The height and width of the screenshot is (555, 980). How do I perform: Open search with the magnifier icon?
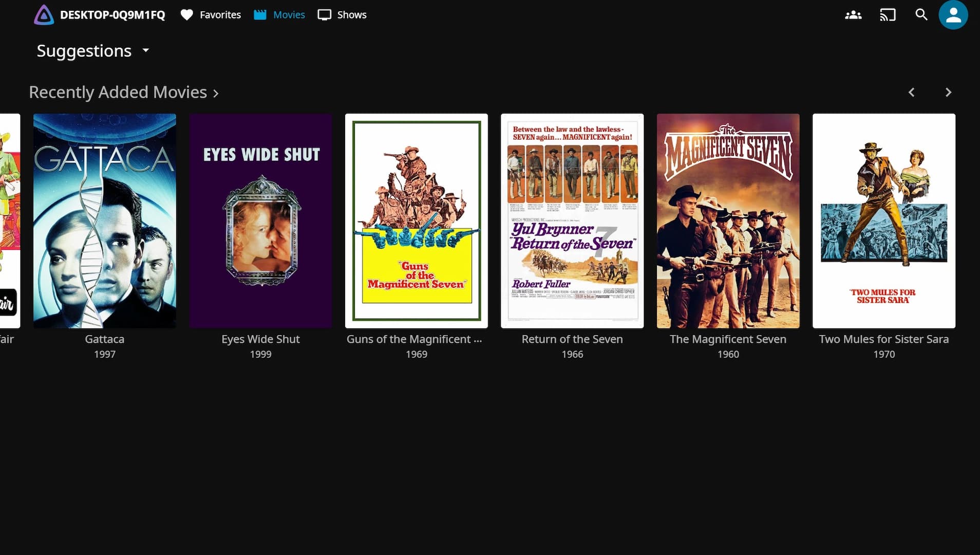pyautogui.click(x=921, y=15)
